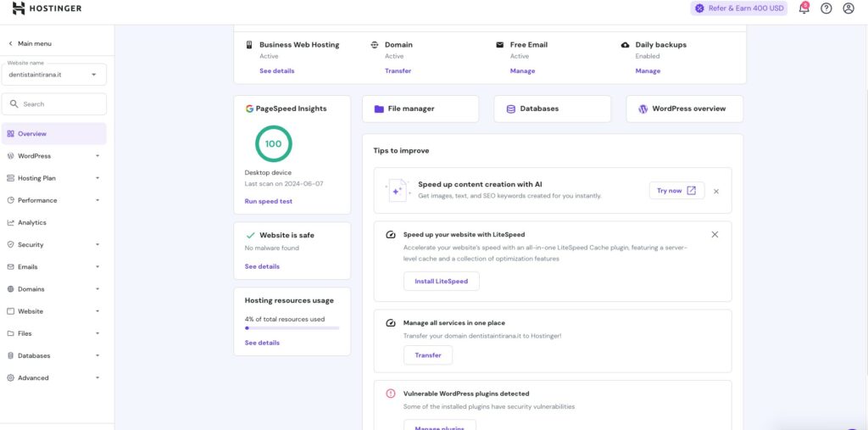Click the Try now button
The image size is (868, 430).
pyautogui.click(x=676, y=191)
